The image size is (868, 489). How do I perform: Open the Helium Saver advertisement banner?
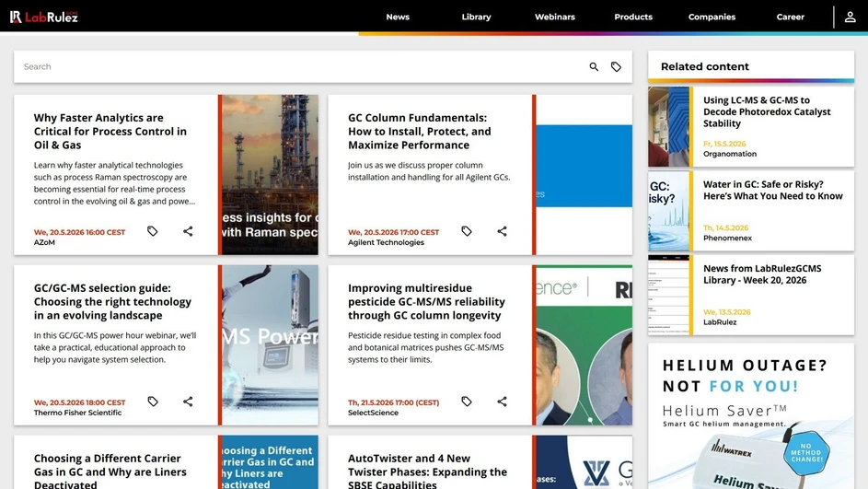(751, 416)
